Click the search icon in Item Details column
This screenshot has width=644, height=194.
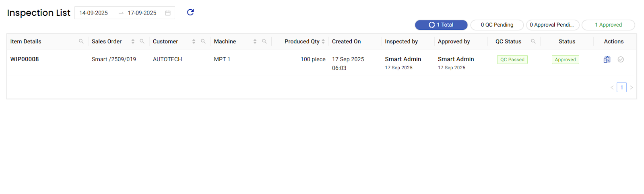(81, 41)
